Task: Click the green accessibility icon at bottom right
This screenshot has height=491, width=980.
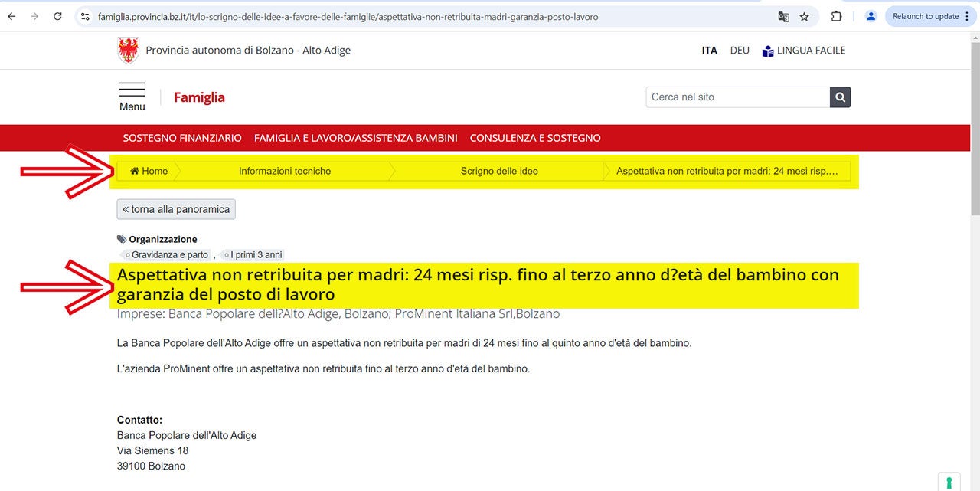Action: tap(949, 483)
